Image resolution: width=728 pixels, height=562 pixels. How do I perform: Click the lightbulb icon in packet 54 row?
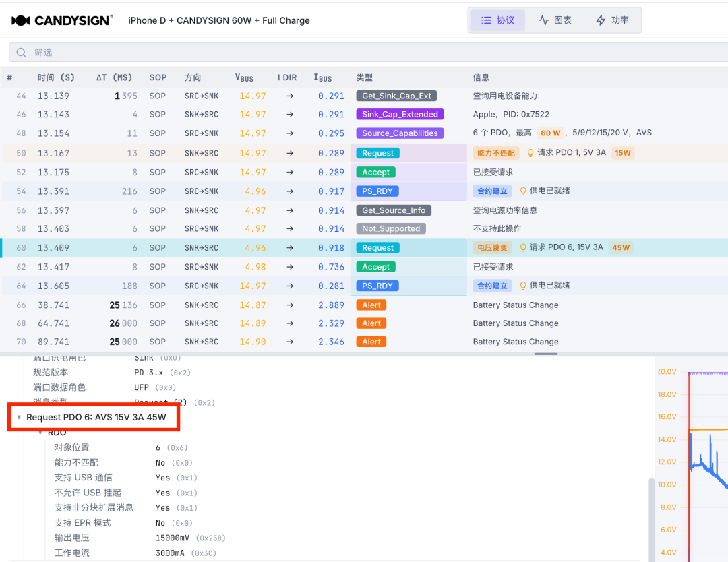click(x=523, y=191)
